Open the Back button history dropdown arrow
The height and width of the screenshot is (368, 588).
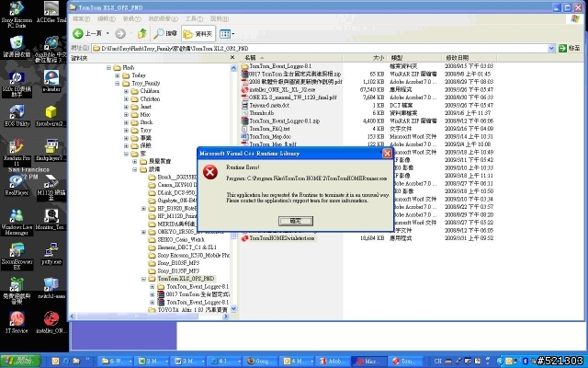tap(107, 34)
